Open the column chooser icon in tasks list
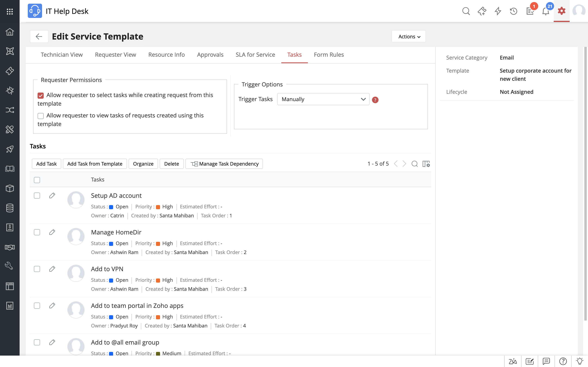Viewport: 588px width, 367px height. tap(426, 164)
